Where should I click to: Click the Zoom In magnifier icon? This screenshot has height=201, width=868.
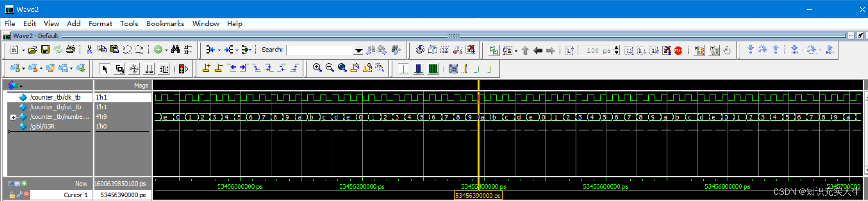(317, 68)
